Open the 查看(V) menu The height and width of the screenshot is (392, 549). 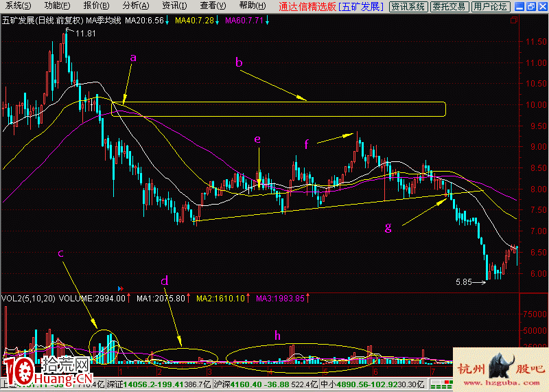(x=213, y=6)
